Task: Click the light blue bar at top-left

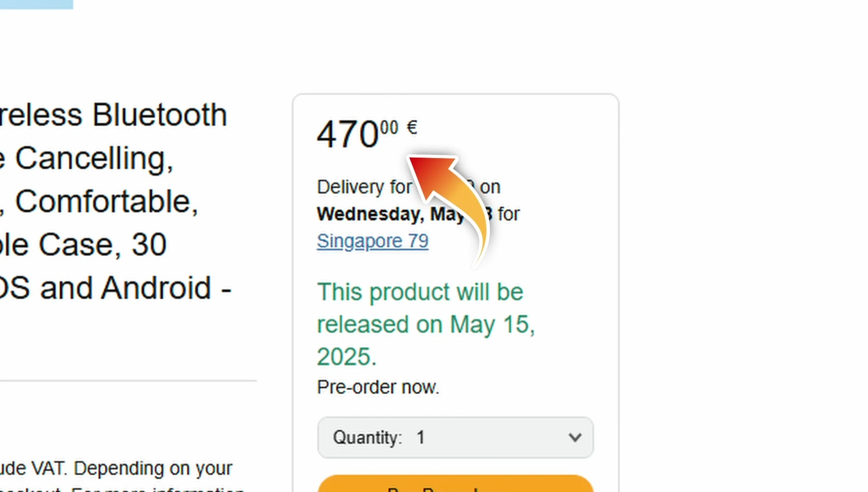Action: tap(36, 4)
